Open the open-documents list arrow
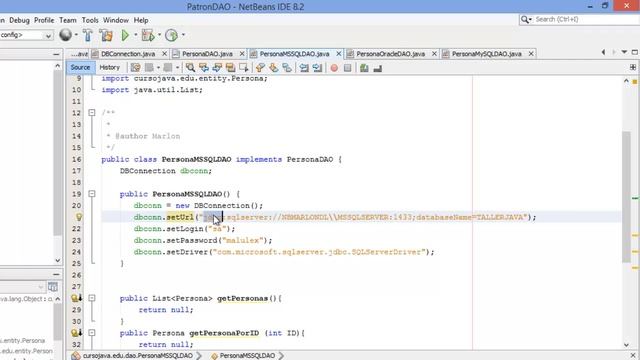The image size is (640, 360). tap(624, 52)
